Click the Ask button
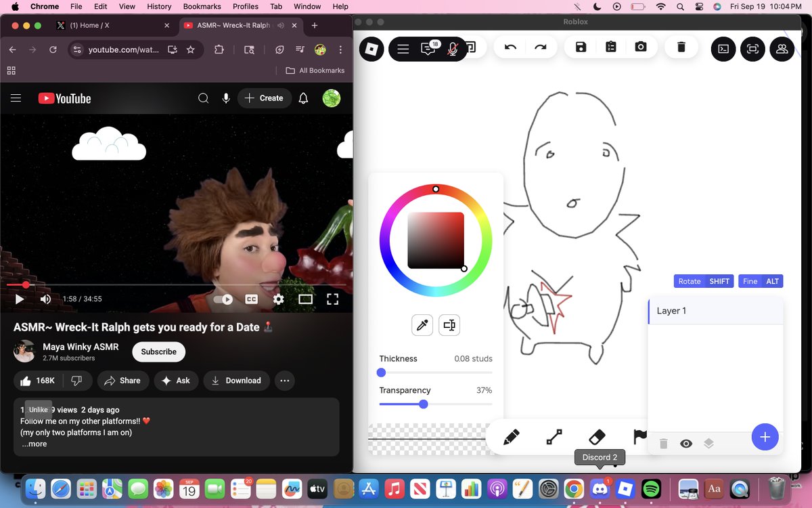The image size is (812, 508). coord(176,381)
